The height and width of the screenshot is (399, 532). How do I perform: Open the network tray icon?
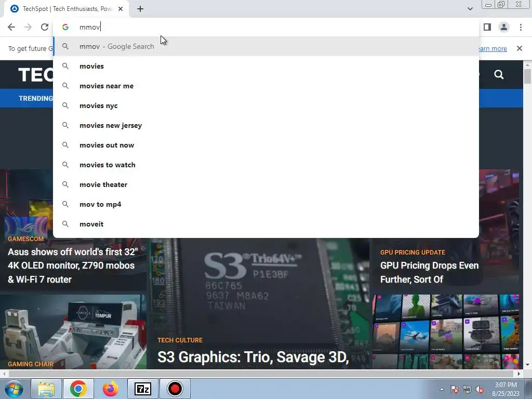coord(467,389)
